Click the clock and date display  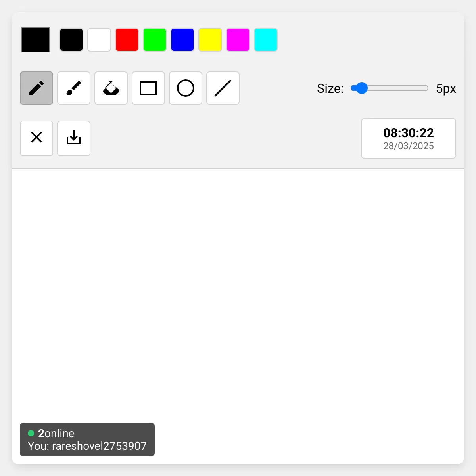[x=408, y=138]
